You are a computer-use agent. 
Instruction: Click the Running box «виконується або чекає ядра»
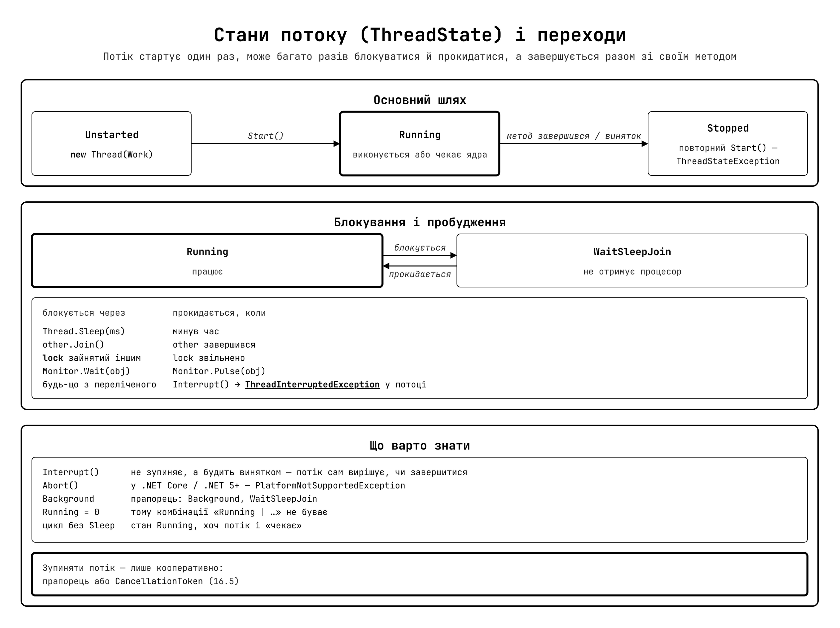point(420,143)
